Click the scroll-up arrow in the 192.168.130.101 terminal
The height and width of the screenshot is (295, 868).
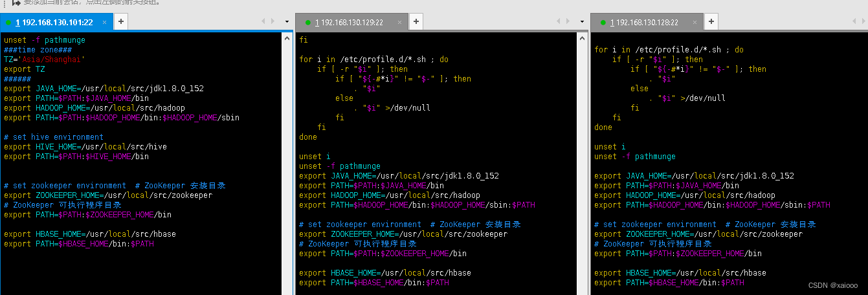(287, 39)
